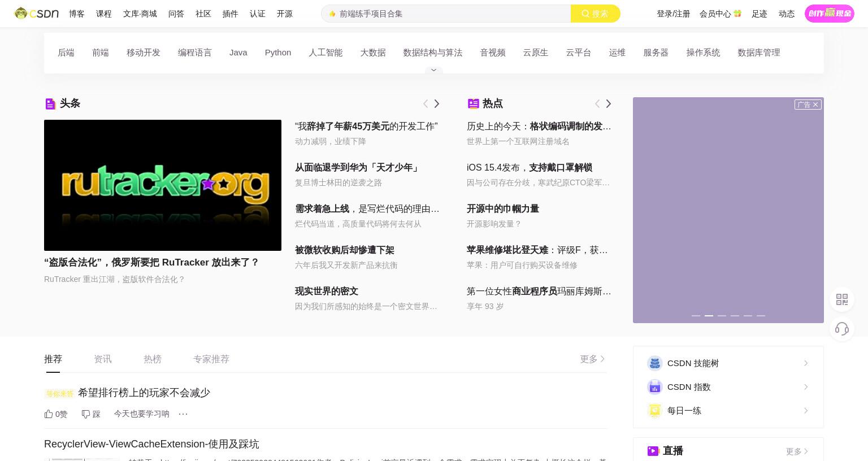
Task: Go to next 热点 page
Action: [609, 103]
